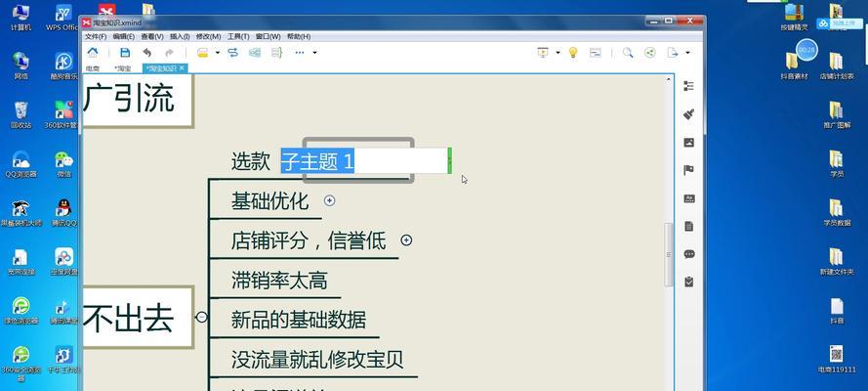Expand the 基础优化 topic
Screen dimensions: 868x391
pyautogui.click(x=329, y=200)
